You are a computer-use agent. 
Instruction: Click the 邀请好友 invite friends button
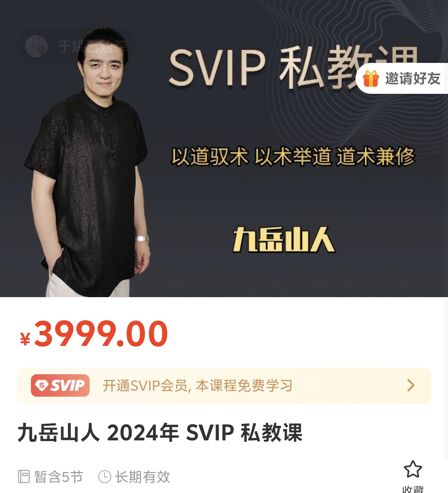click(x=402, y=79)
